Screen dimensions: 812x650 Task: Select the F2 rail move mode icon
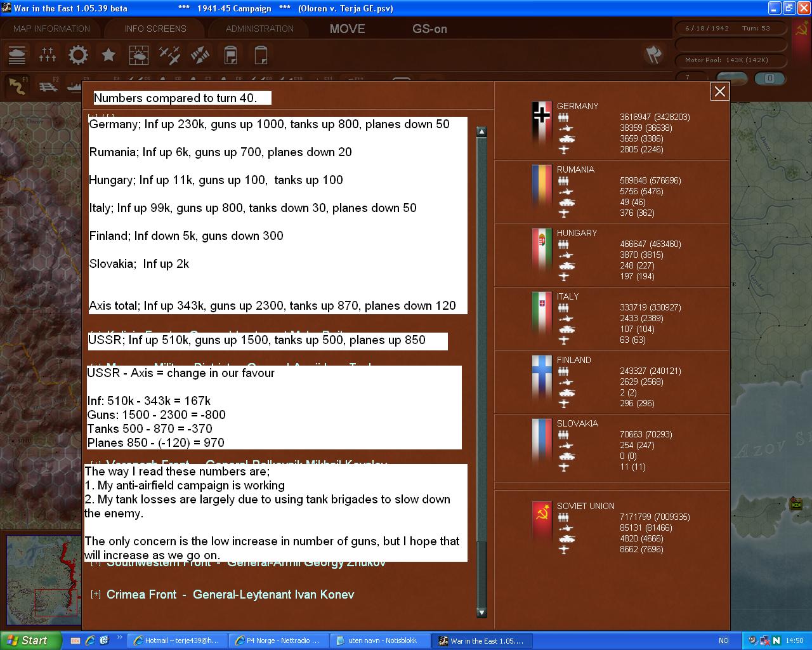pos(48,85)
